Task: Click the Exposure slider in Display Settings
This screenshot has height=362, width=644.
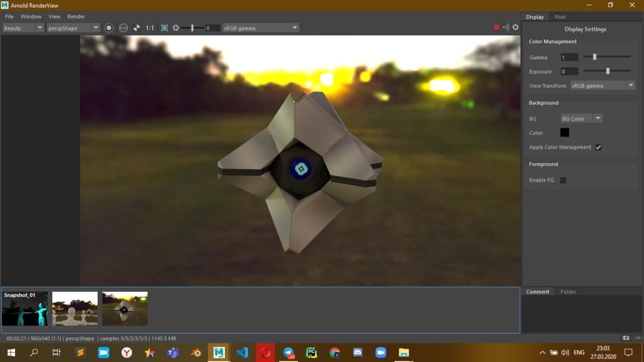Action: click(607, 71)
